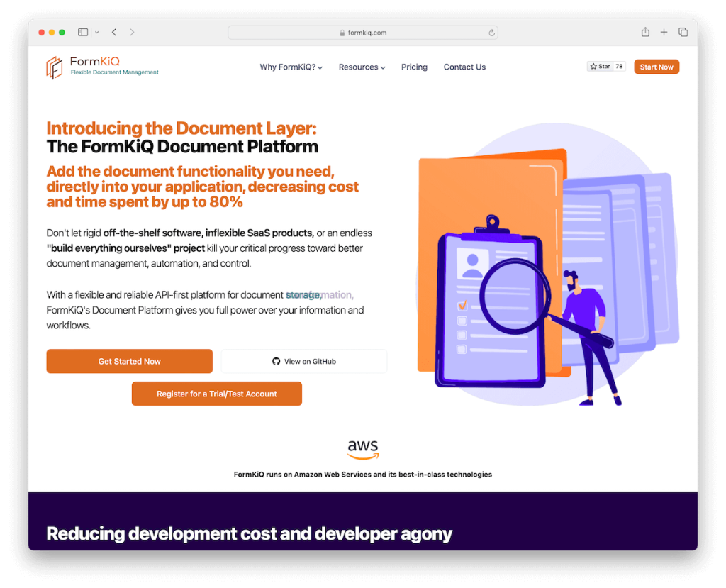Toggle the Safari sidebar icon
The width and height of the screenshot is (726, 588).
[x=83, y=32]
